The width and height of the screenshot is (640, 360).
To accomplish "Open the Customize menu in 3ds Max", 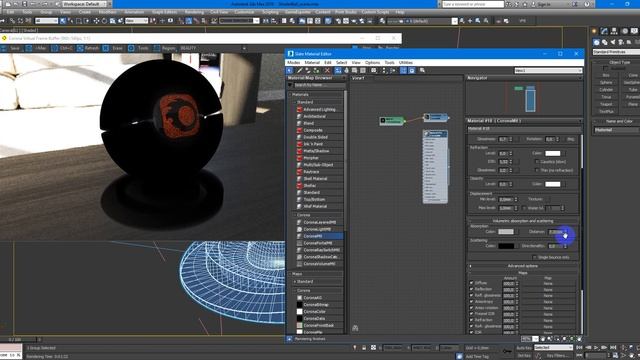I will pyautogui.click(x=244, y=12).
